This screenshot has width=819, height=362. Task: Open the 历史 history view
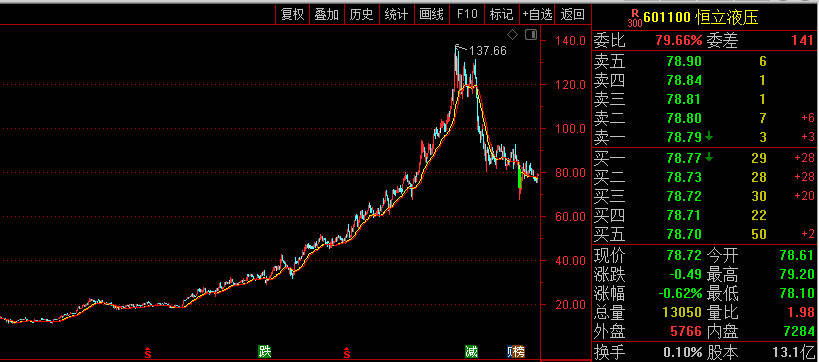click(361, 14)
